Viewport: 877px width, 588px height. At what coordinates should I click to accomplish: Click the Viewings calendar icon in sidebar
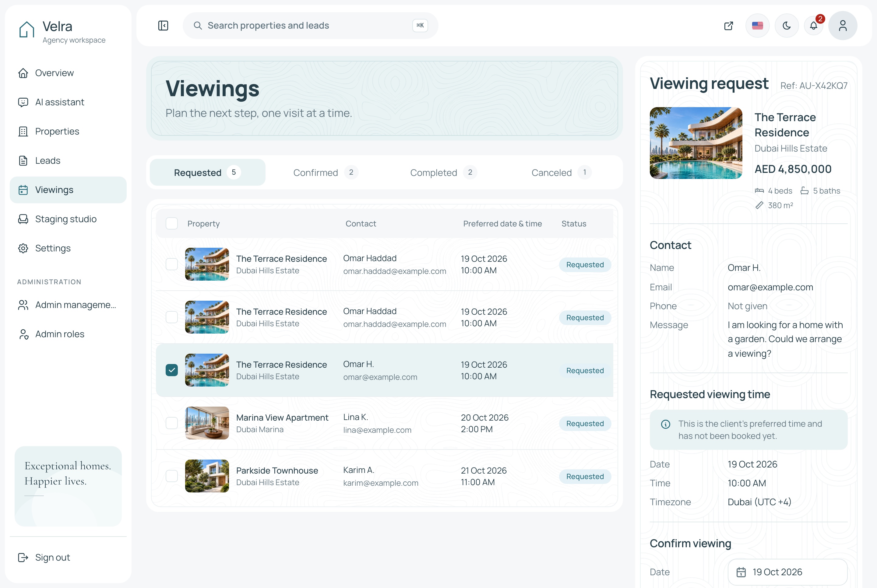coord(23,190)
